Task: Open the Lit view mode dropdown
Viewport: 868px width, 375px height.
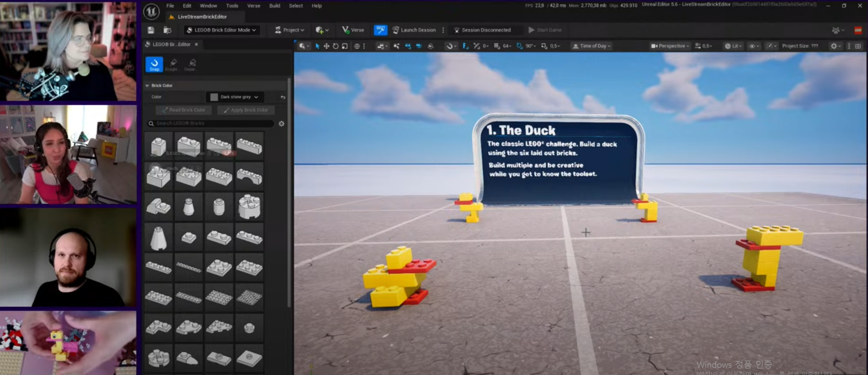Action: pos(733,46)
